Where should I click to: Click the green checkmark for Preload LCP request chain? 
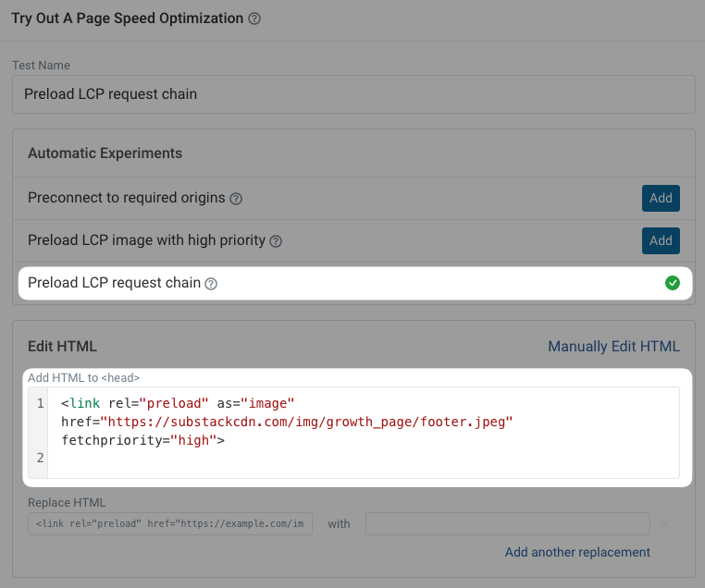pyautogui.click(x=673, y=283)
